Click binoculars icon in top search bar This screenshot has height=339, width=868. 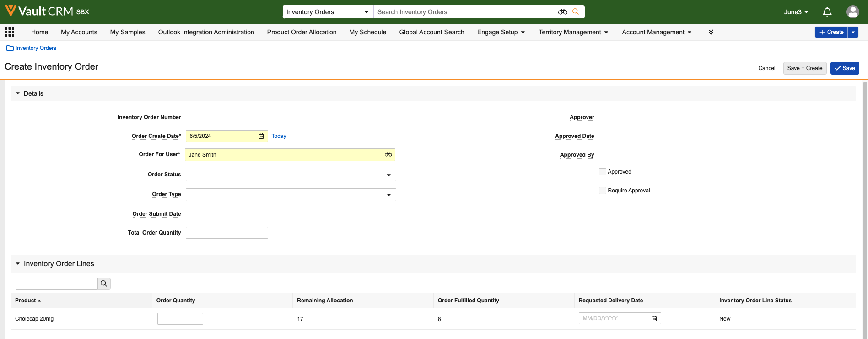pyautogui.click(x=562, y=12)
